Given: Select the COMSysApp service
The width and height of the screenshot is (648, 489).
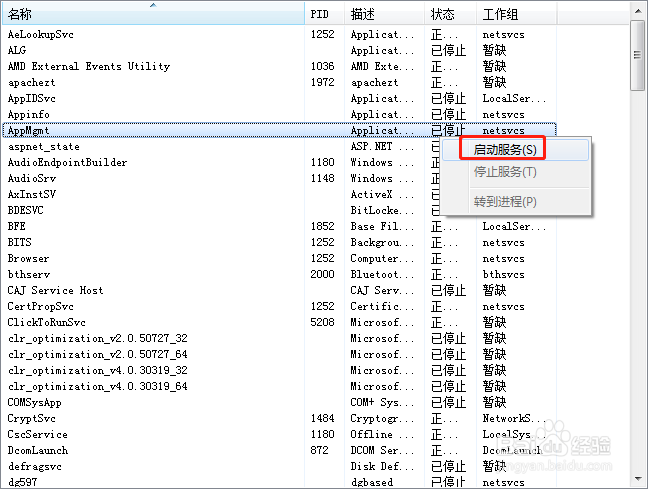Looking at the screenshot, I should click(x=35, y=402).
